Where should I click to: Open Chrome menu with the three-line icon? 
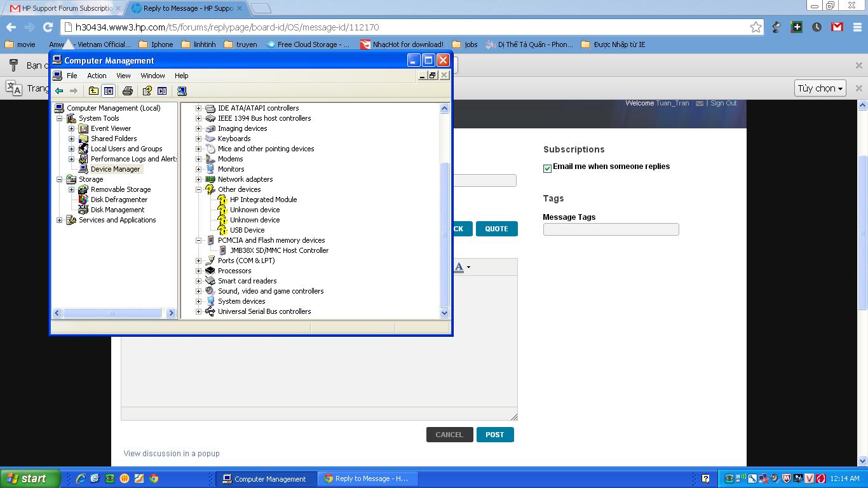coord(857,27)
